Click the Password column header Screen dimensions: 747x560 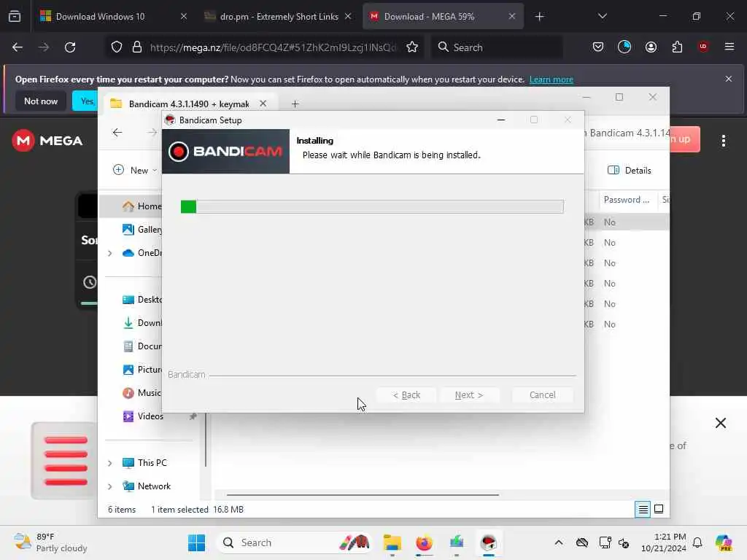(x=626, y=200)
